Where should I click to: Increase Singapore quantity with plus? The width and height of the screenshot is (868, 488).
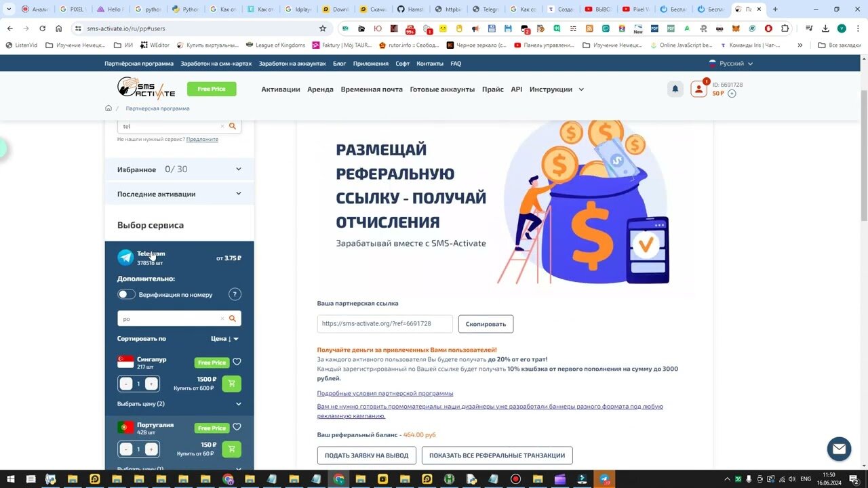click(x=151, y=384)
